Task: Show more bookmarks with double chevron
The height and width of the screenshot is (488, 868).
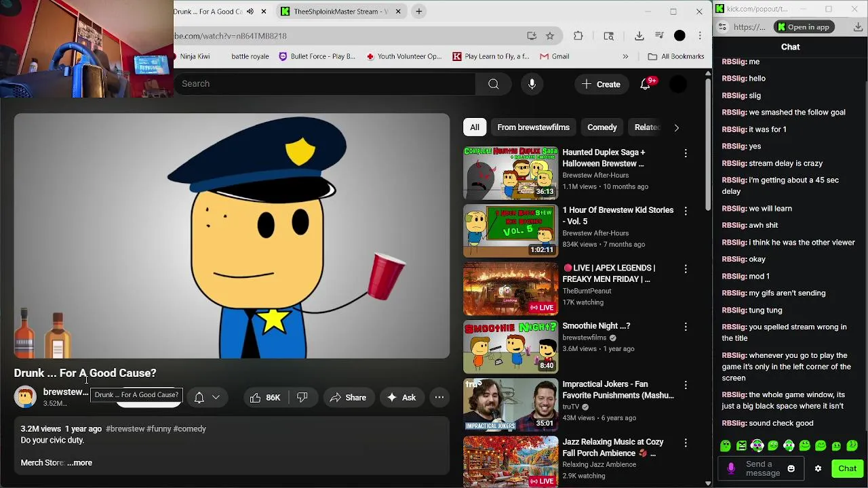Action: (x=625, y=56)
